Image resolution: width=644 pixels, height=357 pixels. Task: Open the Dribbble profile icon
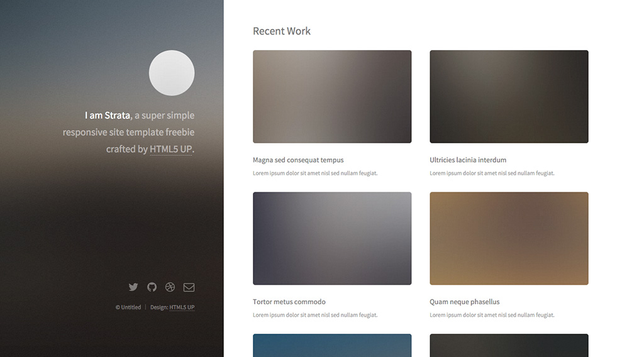tap(170, 287)
